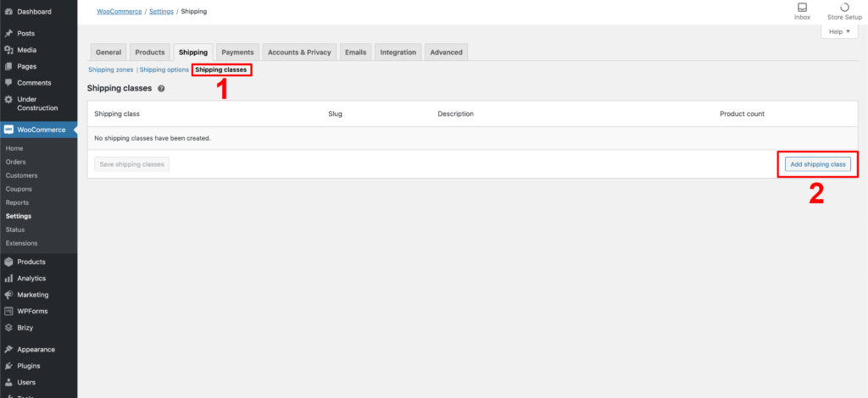This screenshot has height=398, width=868.
Task: Click the Users person icon
Action: click(8, 383)
